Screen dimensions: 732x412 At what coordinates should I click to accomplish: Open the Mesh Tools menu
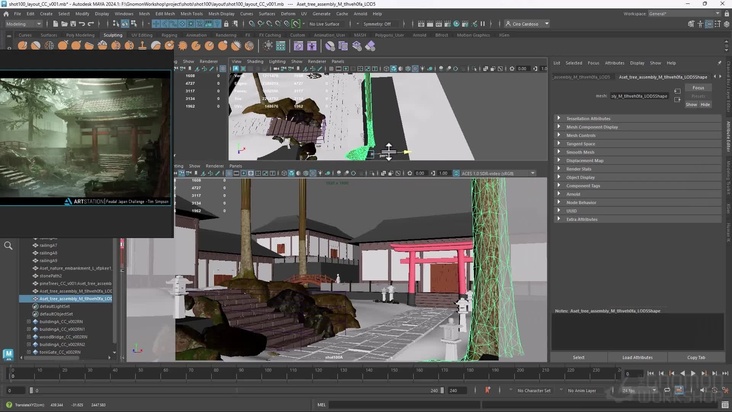(191, 14)
